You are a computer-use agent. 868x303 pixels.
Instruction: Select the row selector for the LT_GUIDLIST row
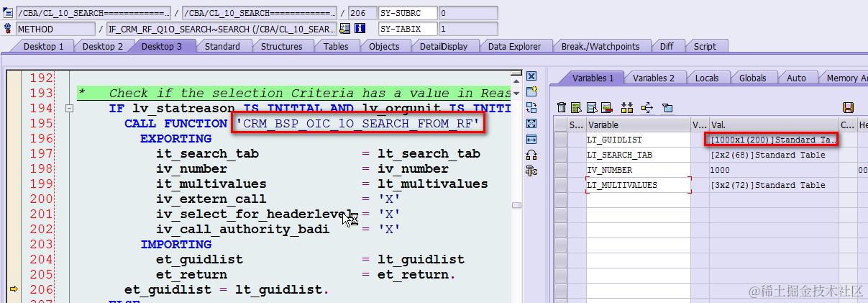[x=560, y=140]
